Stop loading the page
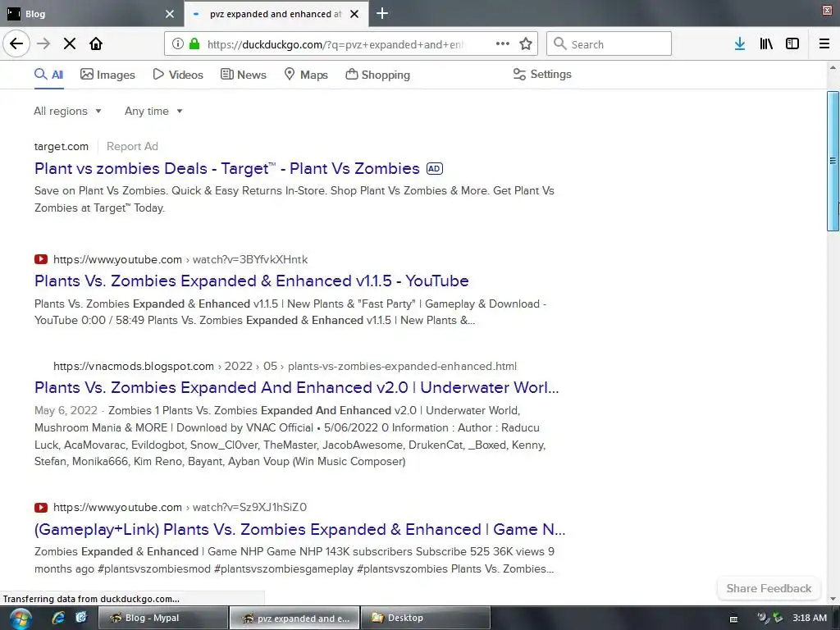Viewport: 840px width, 630px height. click(x=70, y=43)
